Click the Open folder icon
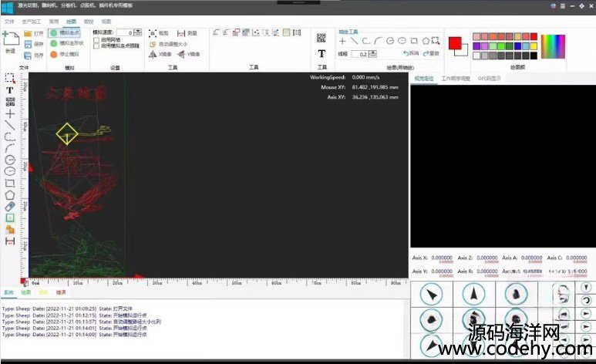Screen dimensions: 596x364 (28, 33)
